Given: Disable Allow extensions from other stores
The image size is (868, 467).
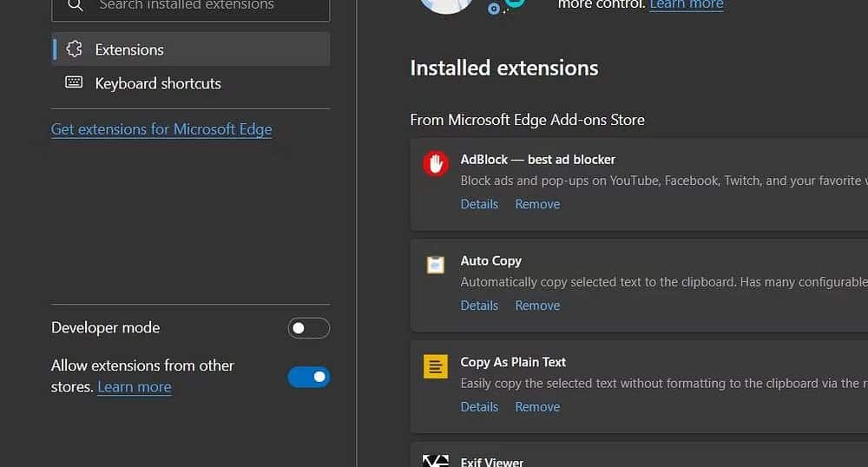Looking at the screenshot, I should click(308, 377).
